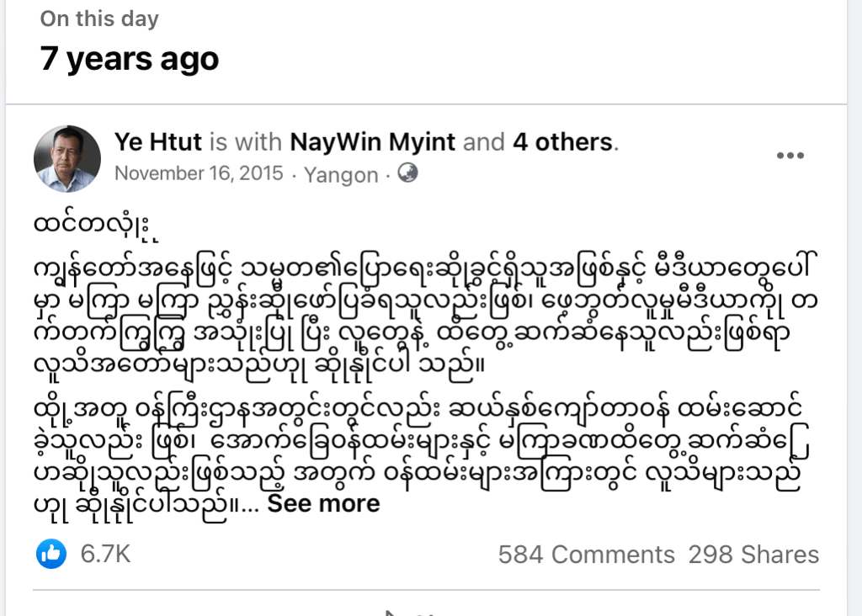Open the Yangon location link

pos(341,174)
